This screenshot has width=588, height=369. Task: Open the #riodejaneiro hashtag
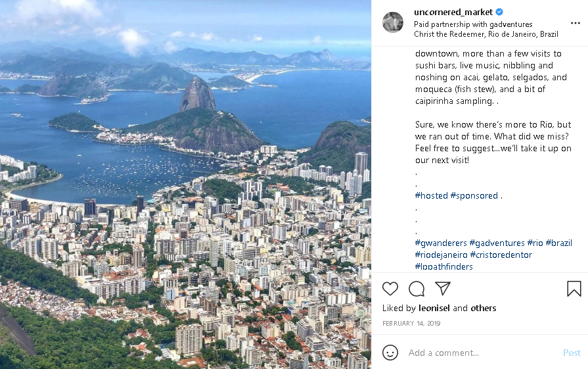(441, 255)
